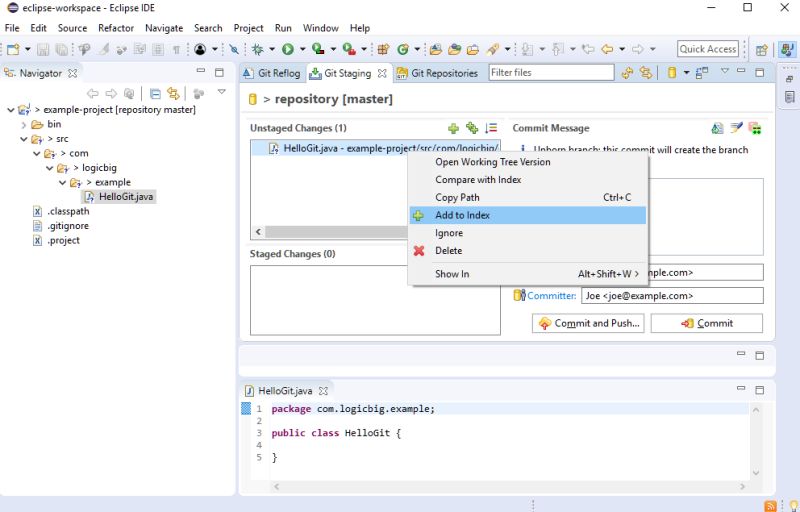Collapse the src folder node
This screenshot has width=800, height=512.
pyautogui.click(x=23, y=139)
